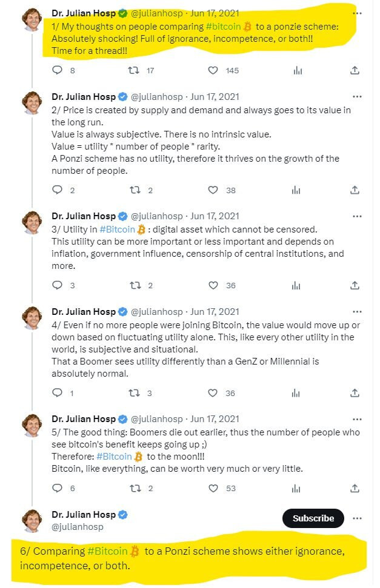The height and width of the screenshot is (588, 380).
Task: Open more options on the first tweet
Action: pyautogui.click(x=357, y=13)
